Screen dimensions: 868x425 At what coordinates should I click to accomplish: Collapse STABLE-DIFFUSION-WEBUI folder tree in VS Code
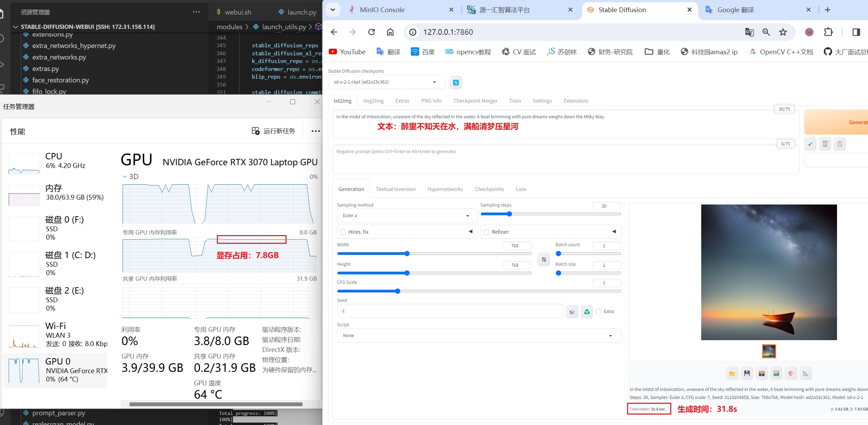tap(16, 27)
